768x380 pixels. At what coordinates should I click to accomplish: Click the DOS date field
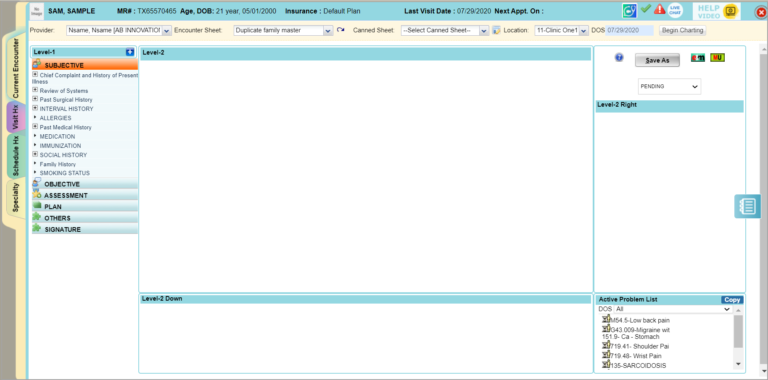coord(629,30)
